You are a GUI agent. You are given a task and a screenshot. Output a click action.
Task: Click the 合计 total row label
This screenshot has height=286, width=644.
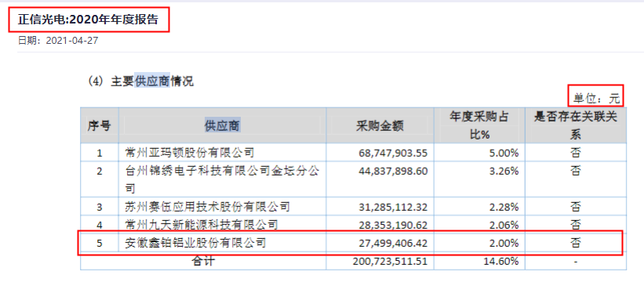(x=203, y=261)
